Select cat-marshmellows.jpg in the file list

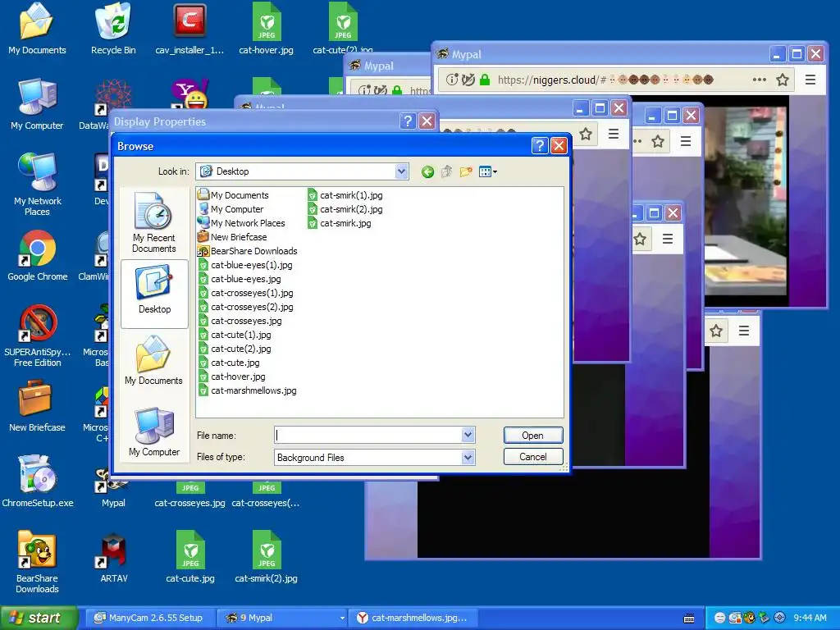[x=247, y=390]
